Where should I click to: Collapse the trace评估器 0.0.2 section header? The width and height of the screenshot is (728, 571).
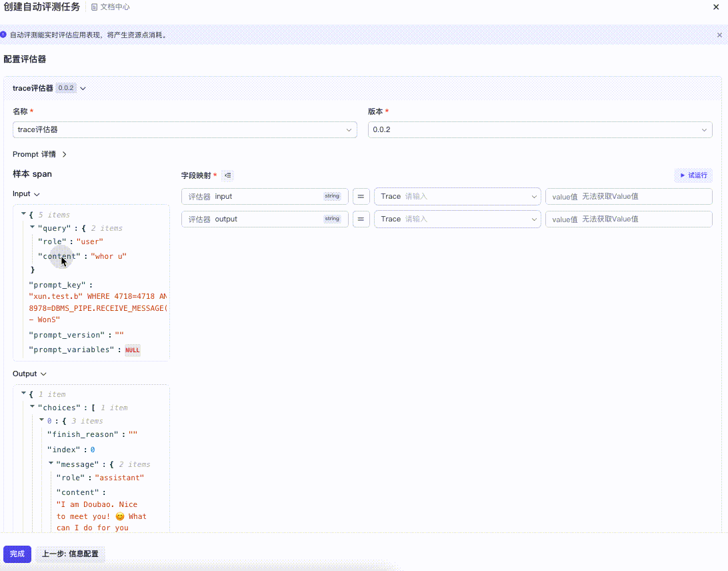(x=83, y=88)
